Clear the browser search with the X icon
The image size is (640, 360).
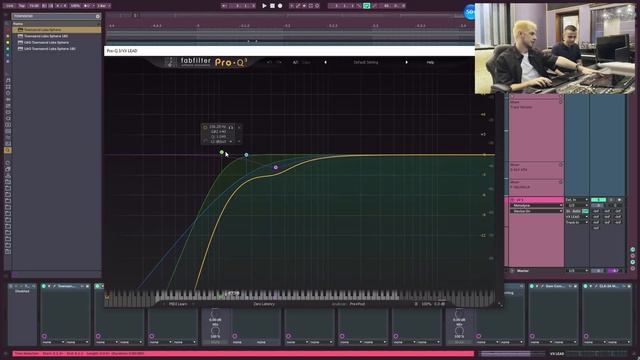click(98, 16)
